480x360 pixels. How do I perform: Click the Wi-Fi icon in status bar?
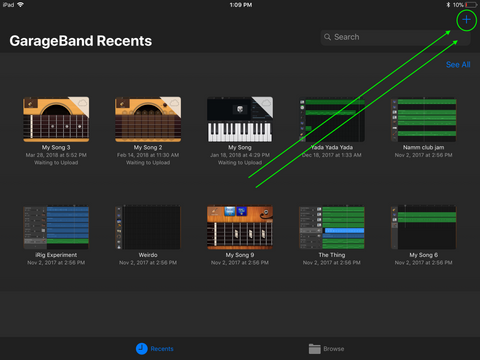tap(20, 5)
